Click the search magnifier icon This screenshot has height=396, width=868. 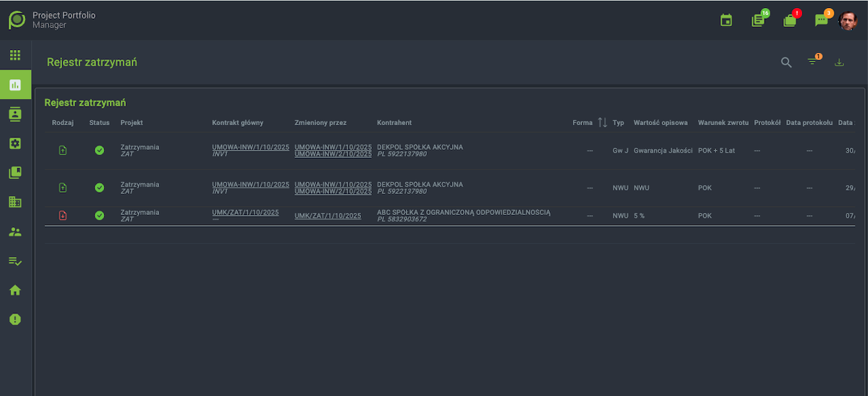pyautogui.click(x=786, y=62)
